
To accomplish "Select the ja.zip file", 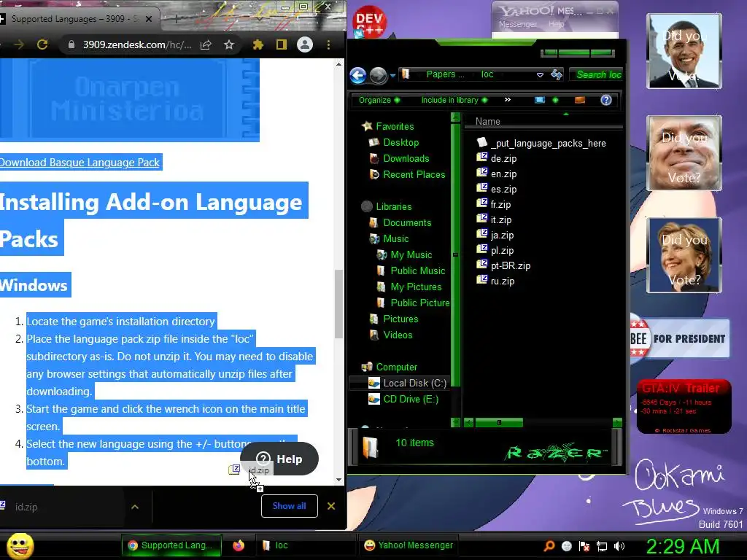I will pos(495,235).
